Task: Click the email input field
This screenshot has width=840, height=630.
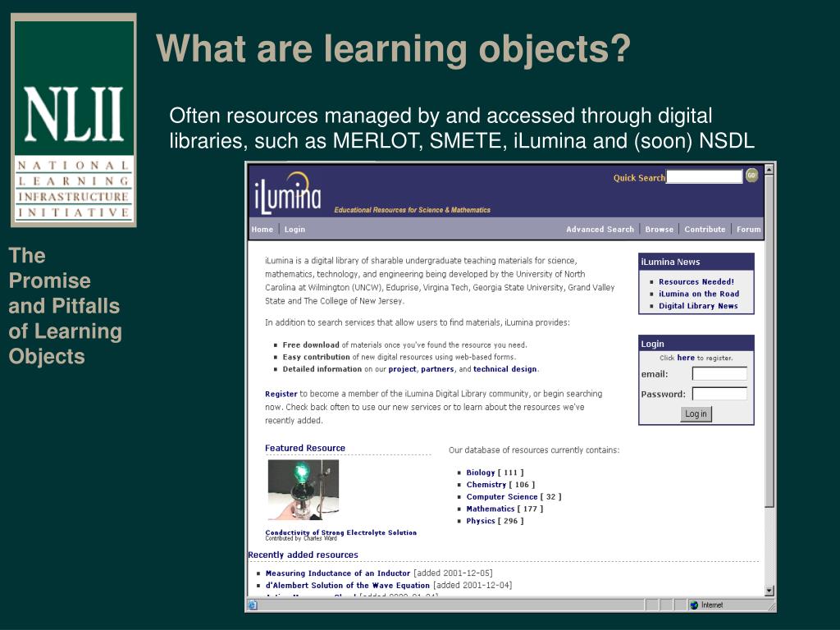Action: point(719,373)
